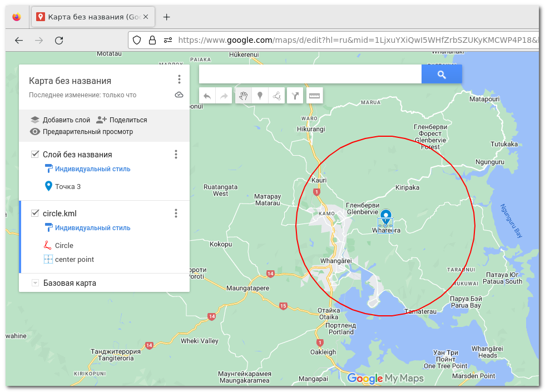Image resolution: width=545 pixels, height=392 pixels.
Task: Select the Add marker tool
Action: coord(260,96)
